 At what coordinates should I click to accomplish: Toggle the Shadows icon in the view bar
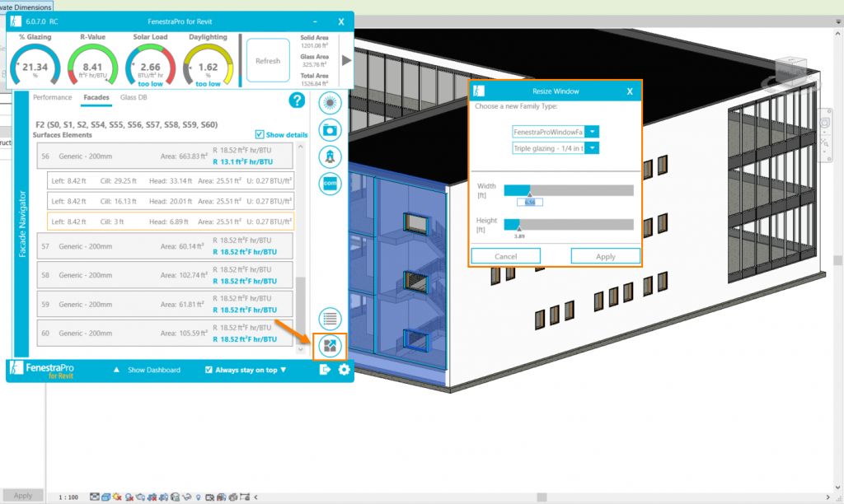coord(129,497)
